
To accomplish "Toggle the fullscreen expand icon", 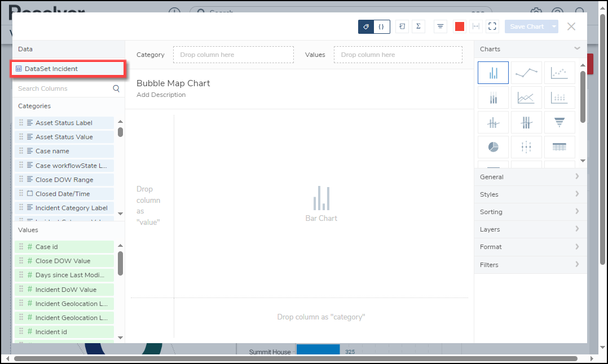I will (x=492, y=26).
